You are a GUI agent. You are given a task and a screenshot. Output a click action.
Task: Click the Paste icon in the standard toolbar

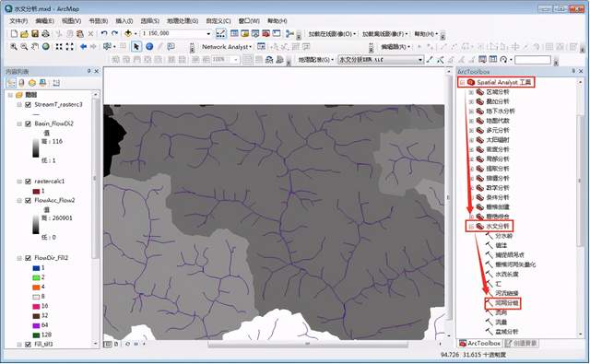80,34
